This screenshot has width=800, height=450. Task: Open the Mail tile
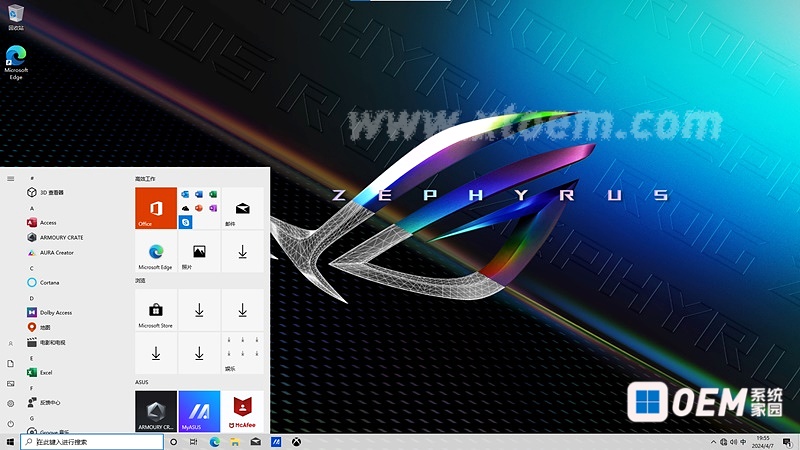[x=242, y=208]
